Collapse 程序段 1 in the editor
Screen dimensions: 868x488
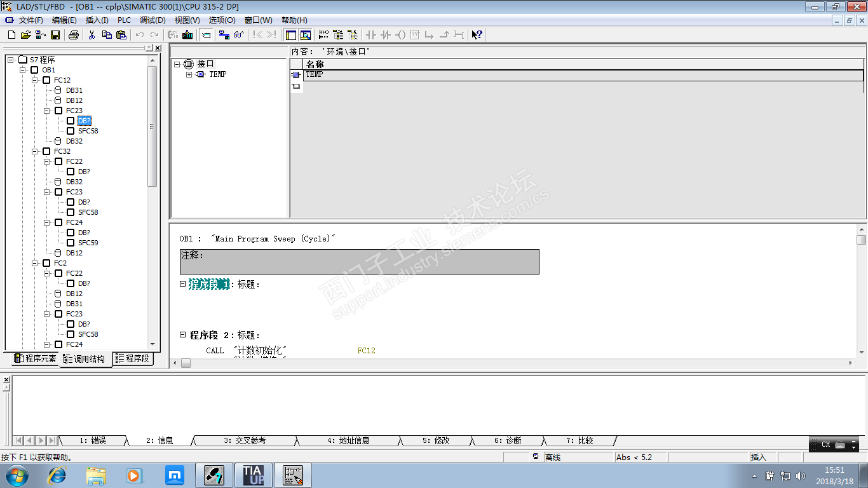tap(183, 284)
